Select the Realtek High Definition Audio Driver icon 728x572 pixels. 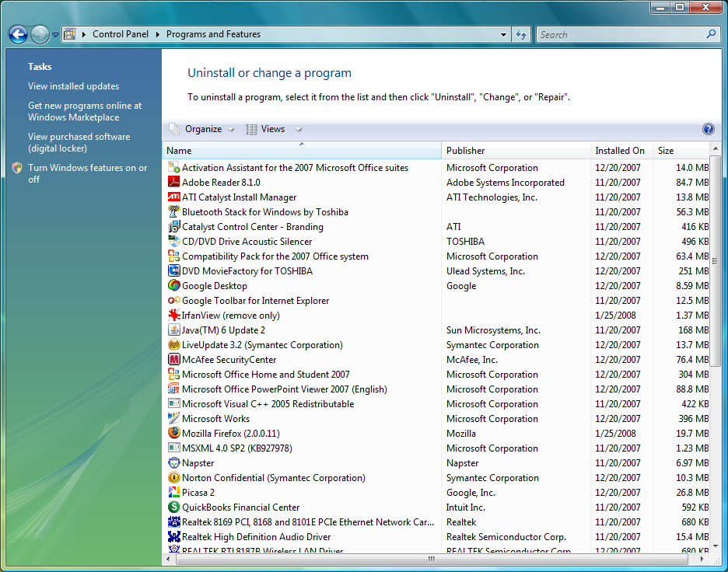point(173,537)
